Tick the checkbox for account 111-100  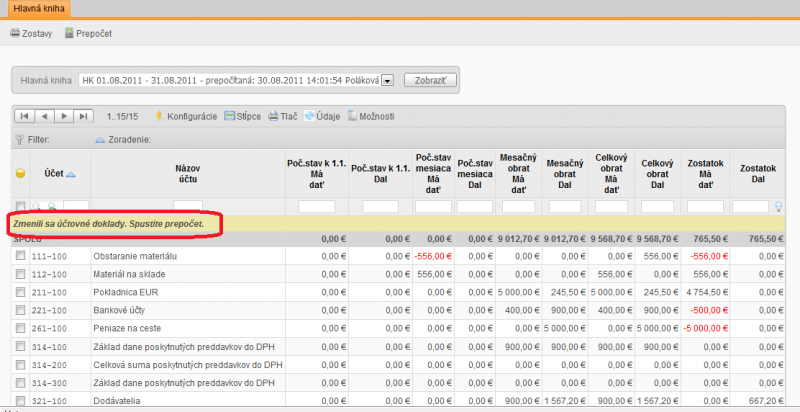[20, 255]
